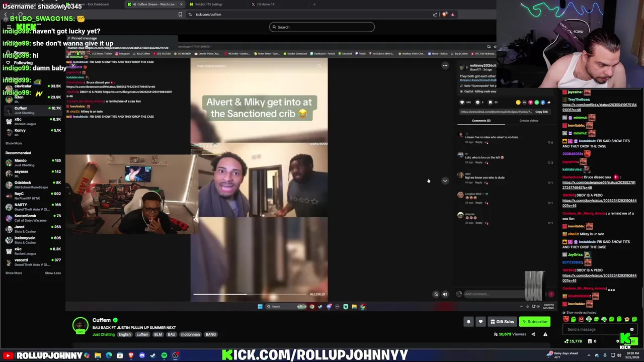Go to next TikTok video down arrow
Viewport: 644px width, 362px height.
click(x=445, y=180)
